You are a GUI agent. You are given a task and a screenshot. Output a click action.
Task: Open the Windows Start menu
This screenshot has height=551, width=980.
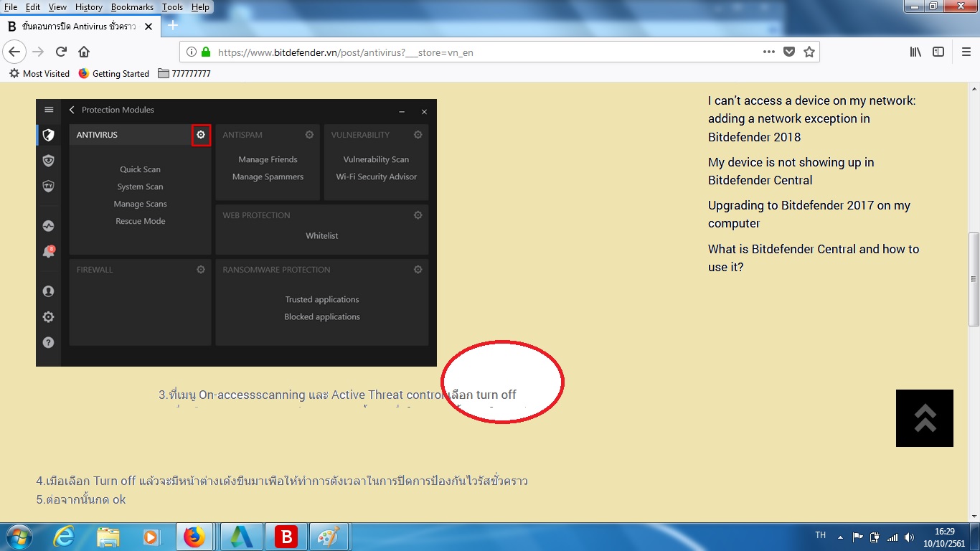tap(19, 537)
